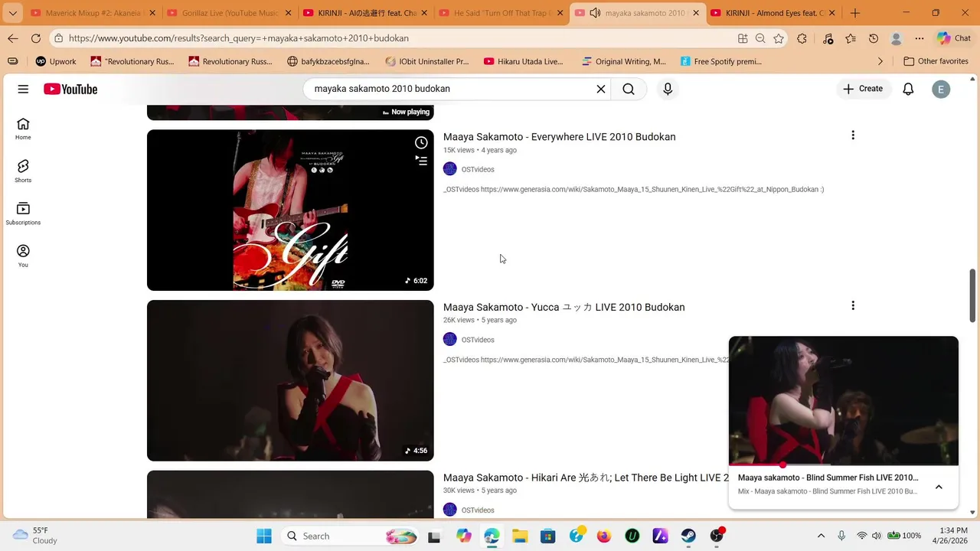
Task: Switch to the Maverick Mixup #2 tab
Action: 93,13
